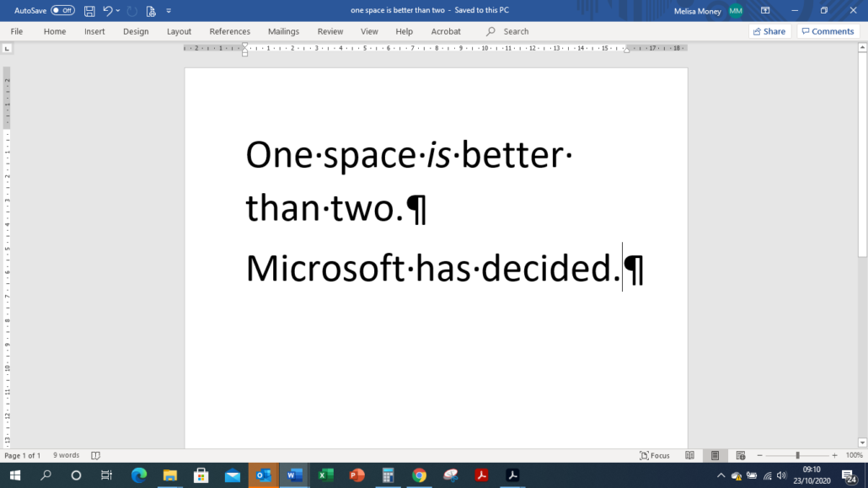Click the Share button
Image resolution: width=868 pixels, height=488 pixels.
pyautogui.click(x=769, y=31)
